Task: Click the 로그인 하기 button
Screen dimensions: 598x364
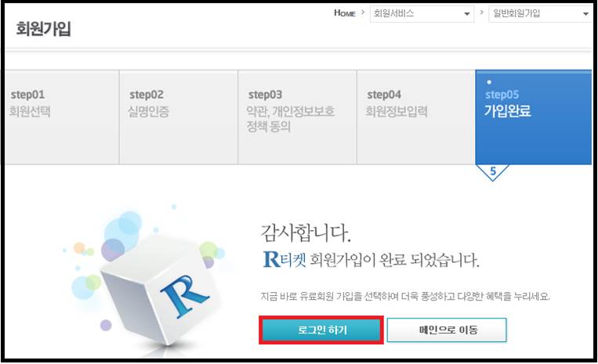Action: click(321, 330)
